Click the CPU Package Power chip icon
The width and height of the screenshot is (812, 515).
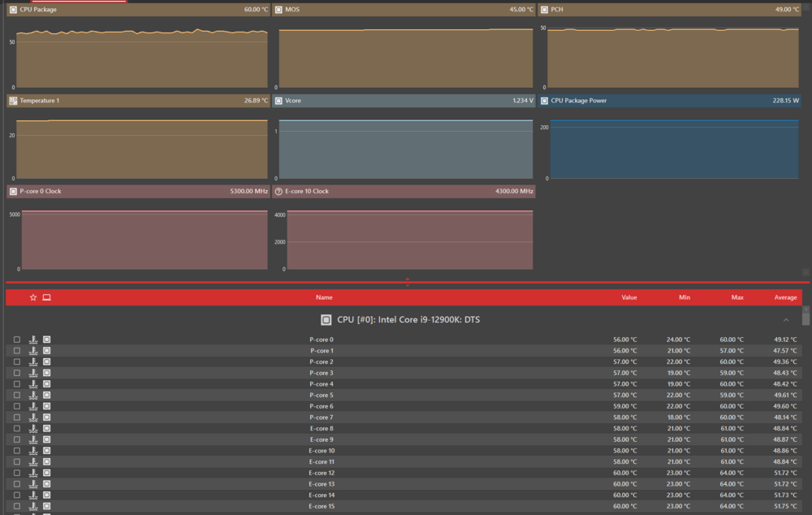tap(544, 101)
